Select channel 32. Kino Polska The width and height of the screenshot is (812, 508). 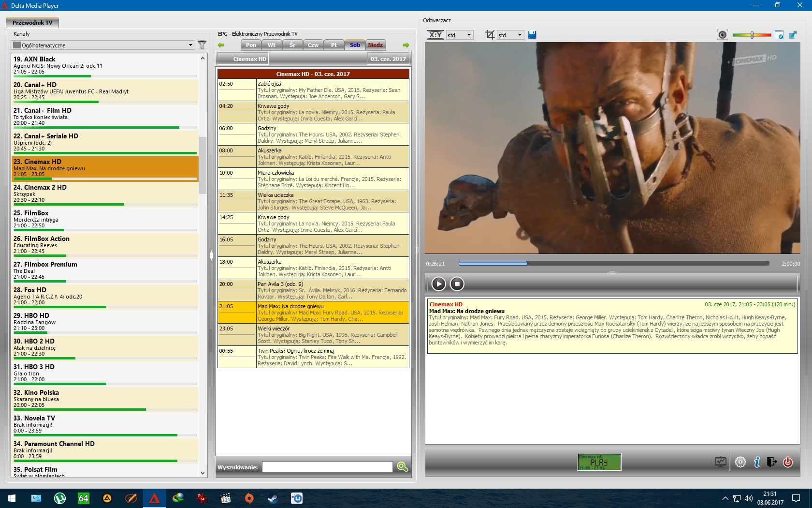pos(105,399)
